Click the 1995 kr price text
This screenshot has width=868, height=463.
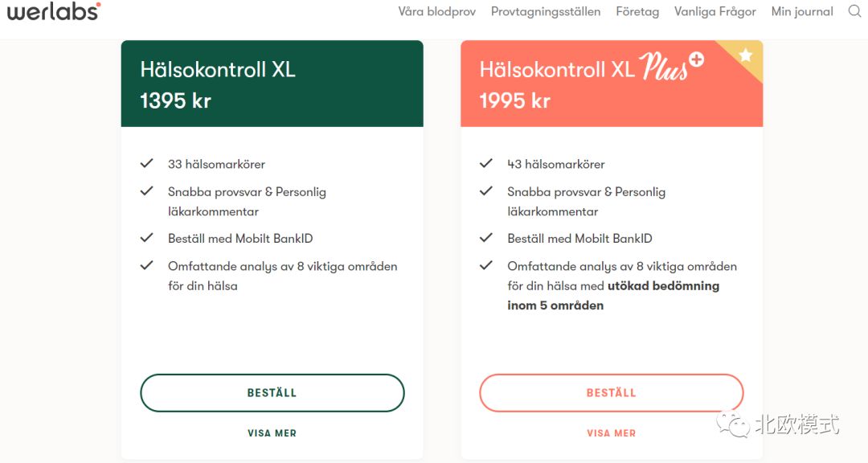[514, 100]
